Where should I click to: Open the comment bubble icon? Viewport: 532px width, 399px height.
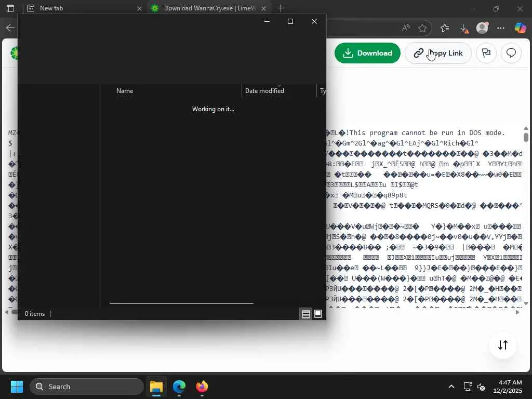tap(511, 53)
